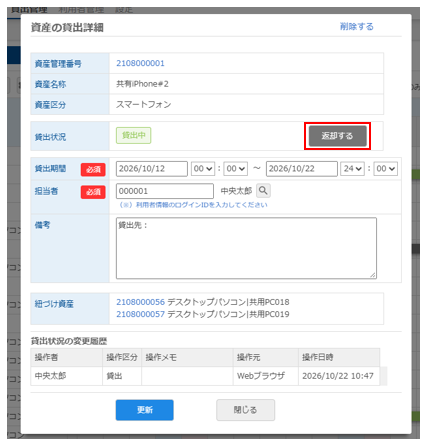Viewport: 431px width, 446px height.
Task: Click the 削除する link
Action: click(x=356, y=27)
